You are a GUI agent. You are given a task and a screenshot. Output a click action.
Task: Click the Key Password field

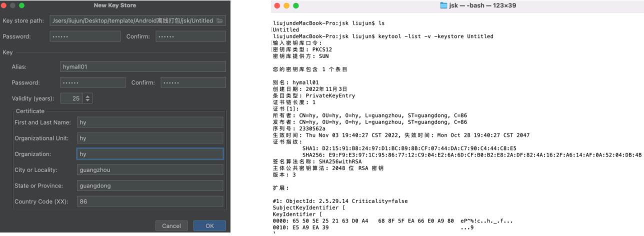(x=92, y=82)
